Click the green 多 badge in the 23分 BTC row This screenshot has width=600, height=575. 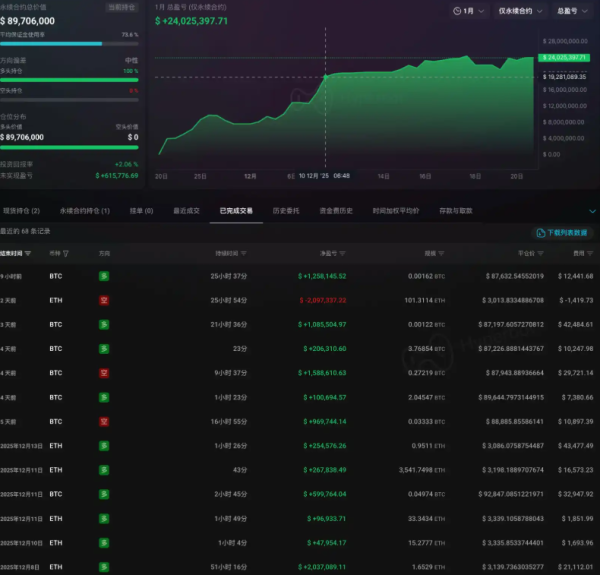click(x=104, y=348)
